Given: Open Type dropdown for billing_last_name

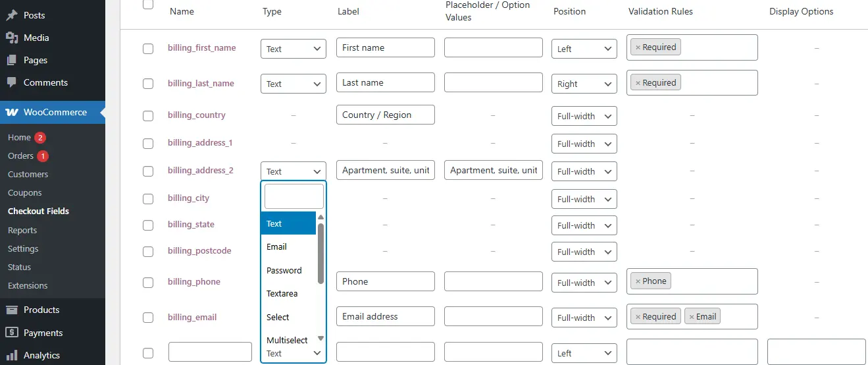Looking at the screenshot, I should tap(294, 84).
